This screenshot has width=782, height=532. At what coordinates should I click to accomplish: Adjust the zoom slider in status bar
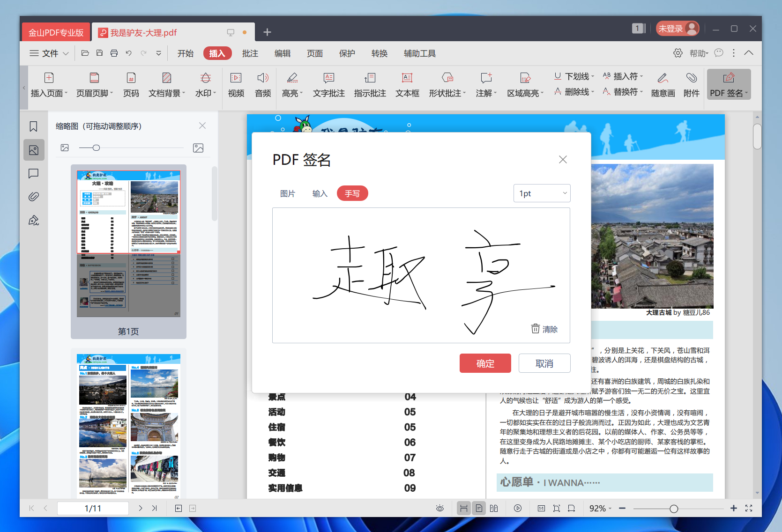[674, 509]
